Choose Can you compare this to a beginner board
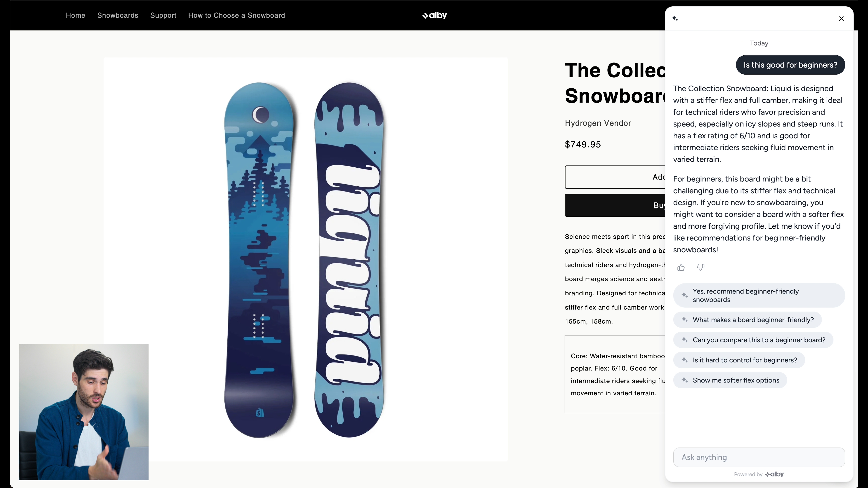 click(753, 340)
